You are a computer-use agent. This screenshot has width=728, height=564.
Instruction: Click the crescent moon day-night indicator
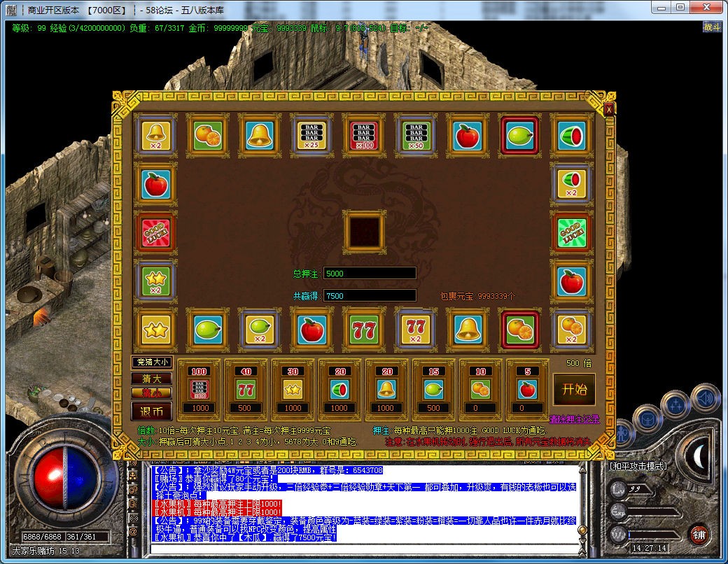coord(700,457)
